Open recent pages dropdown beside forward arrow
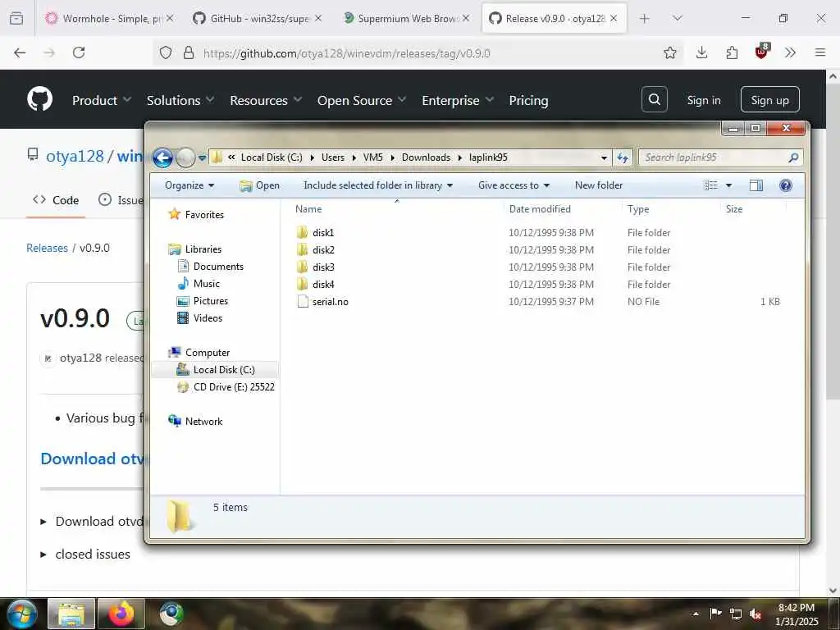 pyautogui.click(x=202, y=157)
